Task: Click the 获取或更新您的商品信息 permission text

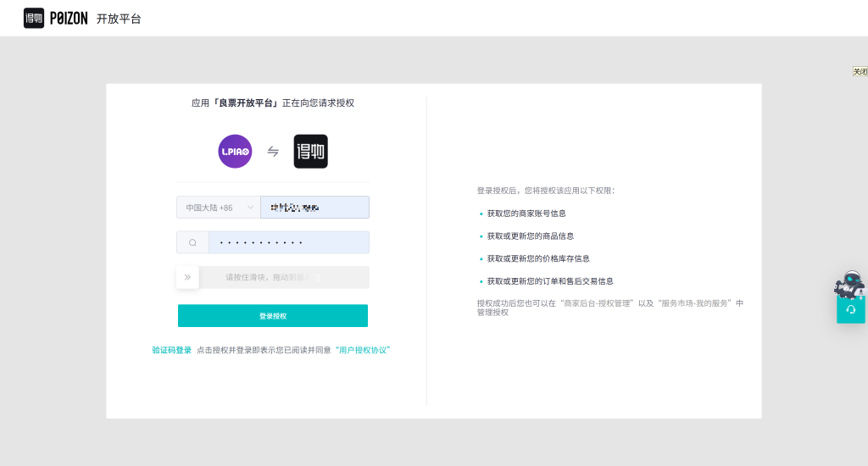Action: pyautogui.click(x=531, y=236)
